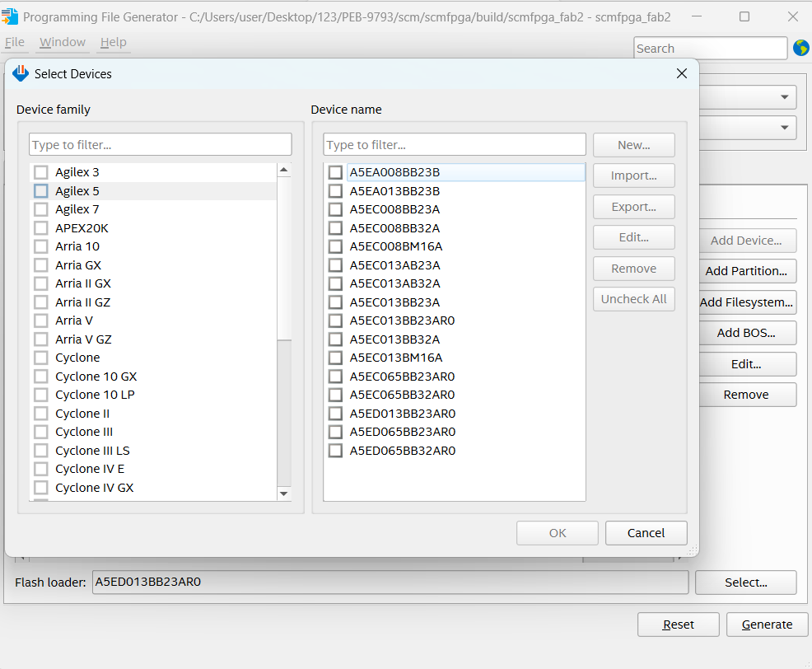
Task: Enable the A5ED013BB23AR0 device checkbox
Action: pyautogui.click(x=335, y=414)
